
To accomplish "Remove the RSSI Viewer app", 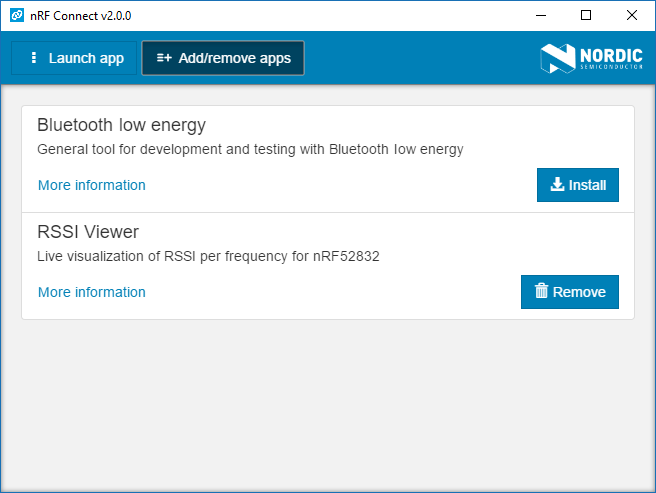I will point(570,292).
